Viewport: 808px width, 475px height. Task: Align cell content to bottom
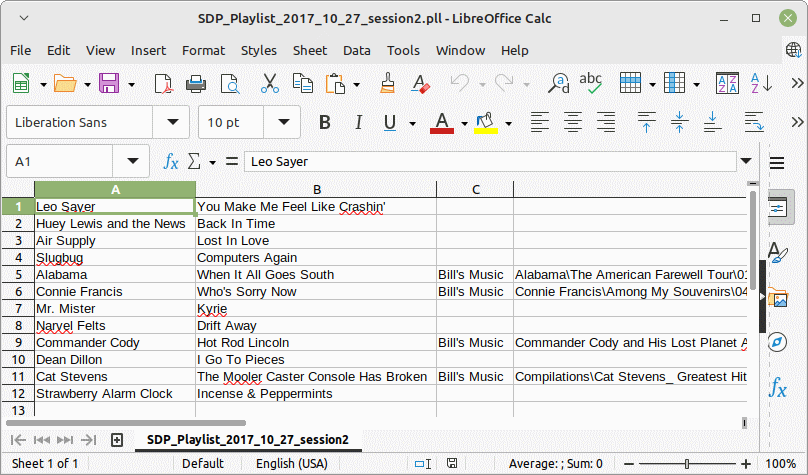coord(713,123)
